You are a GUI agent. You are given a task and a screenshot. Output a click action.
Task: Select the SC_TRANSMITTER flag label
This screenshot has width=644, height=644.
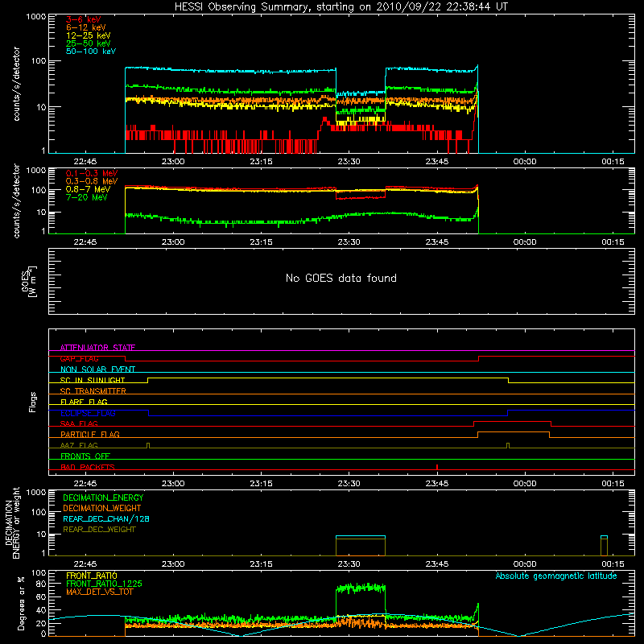93,391
